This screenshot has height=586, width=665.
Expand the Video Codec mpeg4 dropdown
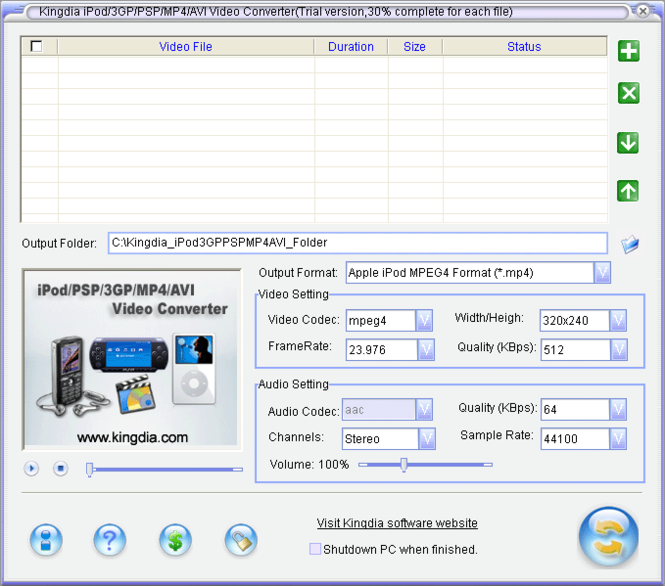pos(424,321)
